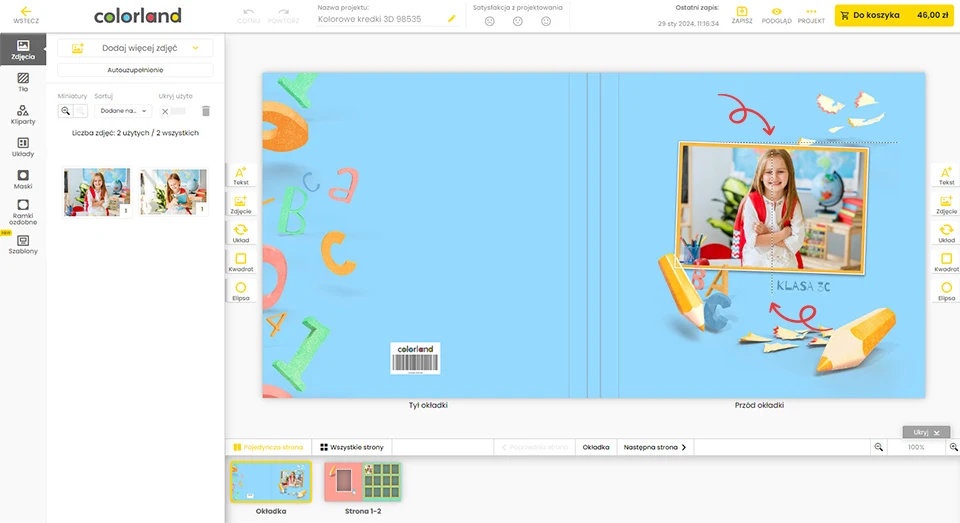The height and width of the screenshot is (523, 960).
Task: Open the Maski panel
Action: [23, 179]
